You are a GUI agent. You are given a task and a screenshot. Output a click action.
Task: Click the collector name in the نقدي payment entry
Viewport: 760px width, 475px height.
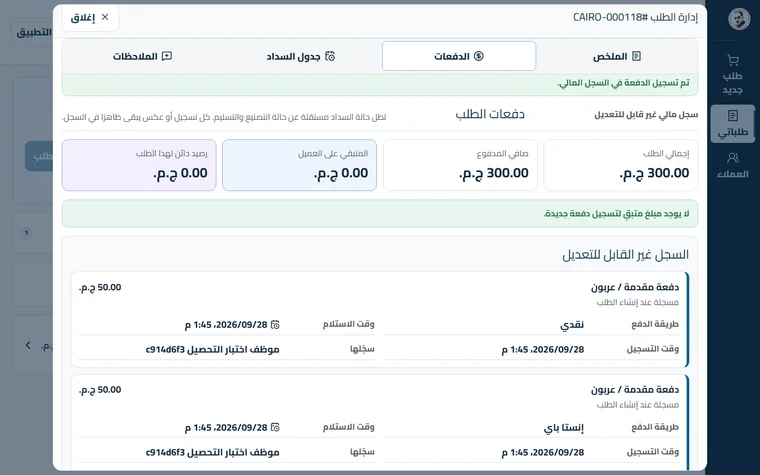point(212,349)
